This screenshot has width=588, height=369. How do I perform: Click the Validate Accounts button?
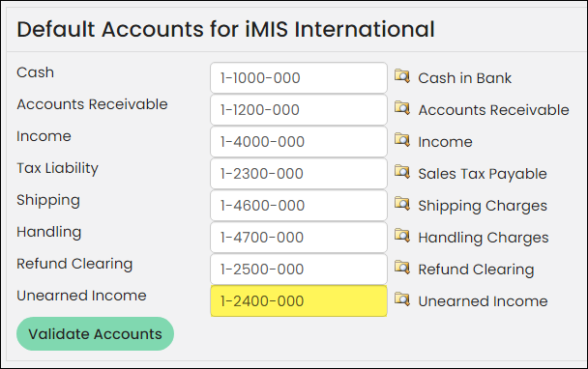pyautogui.click(x=95, y=334)
